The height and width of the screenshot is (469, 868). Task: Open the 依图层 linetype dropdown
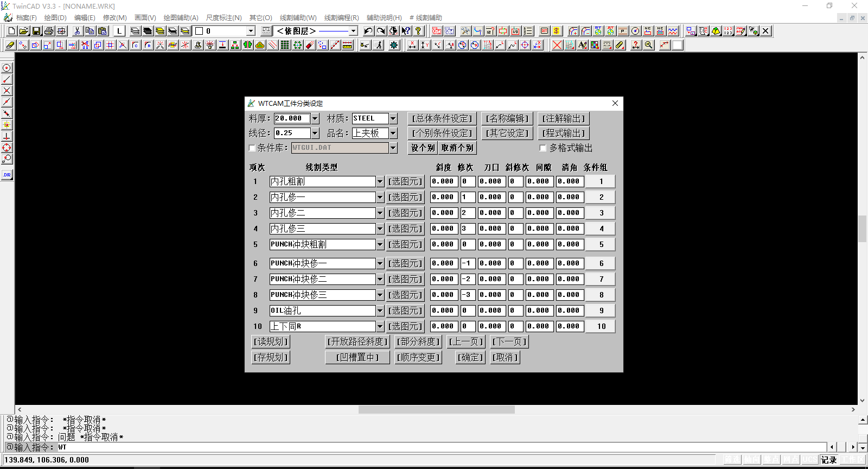tap(353, 31)
